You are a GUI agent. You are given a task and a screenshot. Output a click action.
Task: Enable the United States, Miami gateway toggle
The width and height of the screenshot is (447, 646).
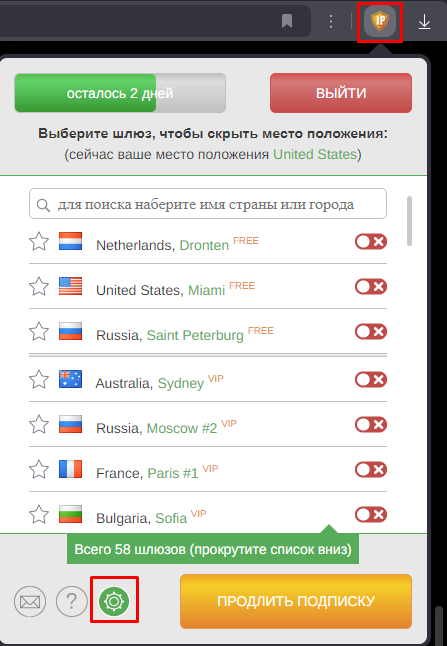371,286
